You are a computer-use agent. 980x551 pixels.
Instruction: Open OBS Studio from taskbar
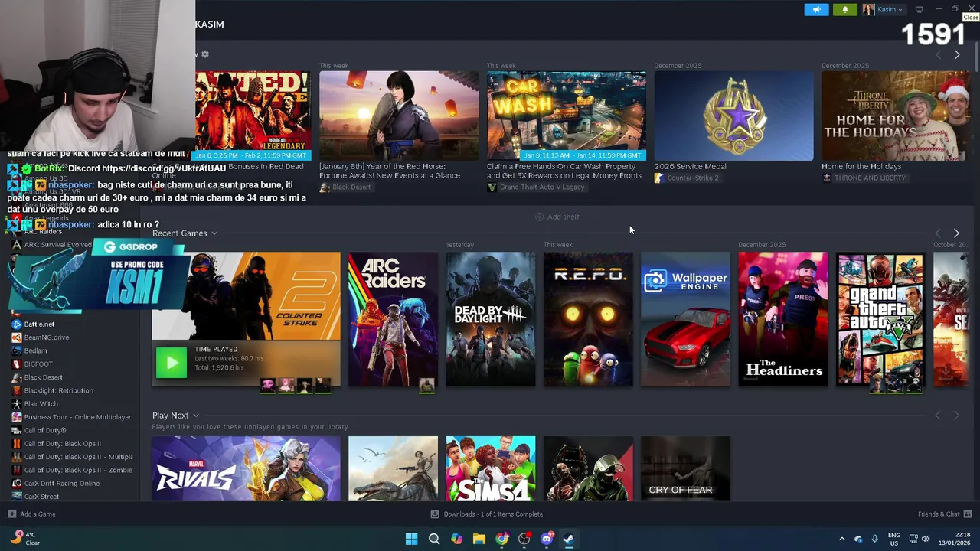pyautogui.click(x=524, y=539)
